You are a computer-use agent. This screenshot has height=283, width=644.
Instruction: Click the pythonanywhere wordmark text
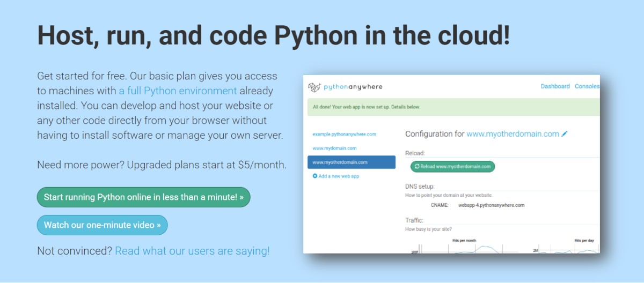[353, 87]
